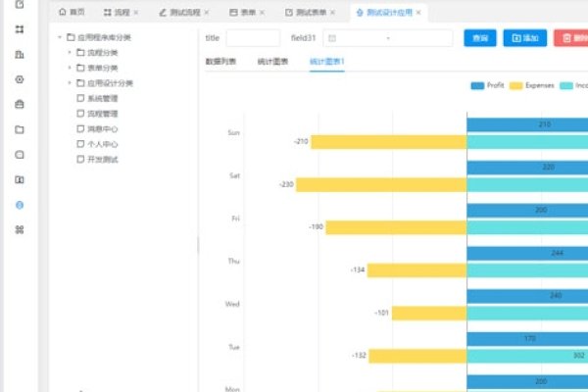Select the blue globe icon in the left sidebar
This screenshot has height=392, width=588.
[20, 205]
